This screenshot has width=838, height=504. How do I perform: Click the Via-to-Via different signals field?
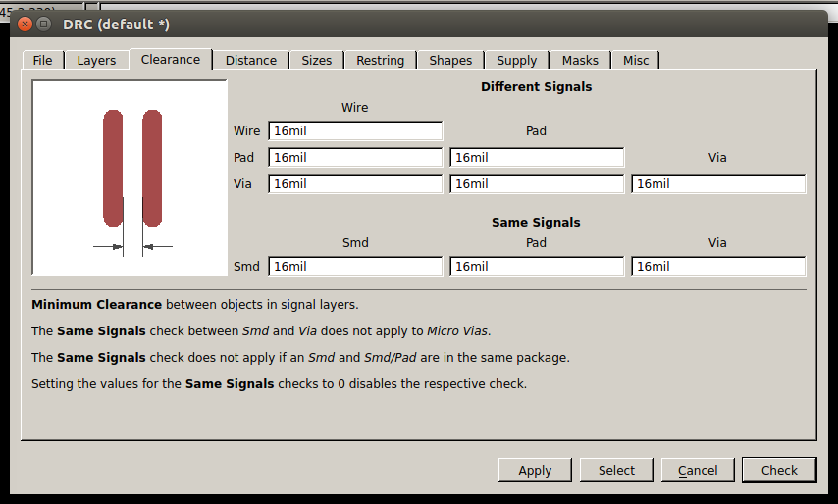(718, 184)
